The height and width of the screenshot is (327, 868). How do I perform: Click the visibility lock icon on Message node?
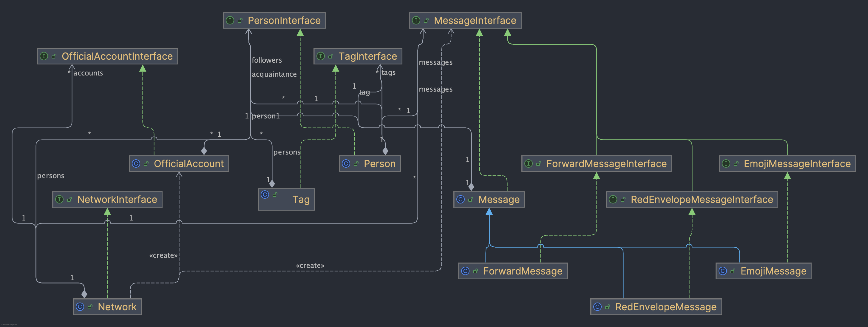(471, 199)
